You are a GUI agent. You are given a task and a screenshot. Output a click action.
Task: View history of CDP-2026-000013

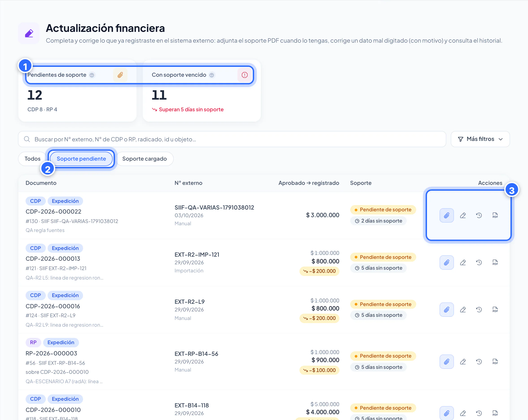point(479,263)
